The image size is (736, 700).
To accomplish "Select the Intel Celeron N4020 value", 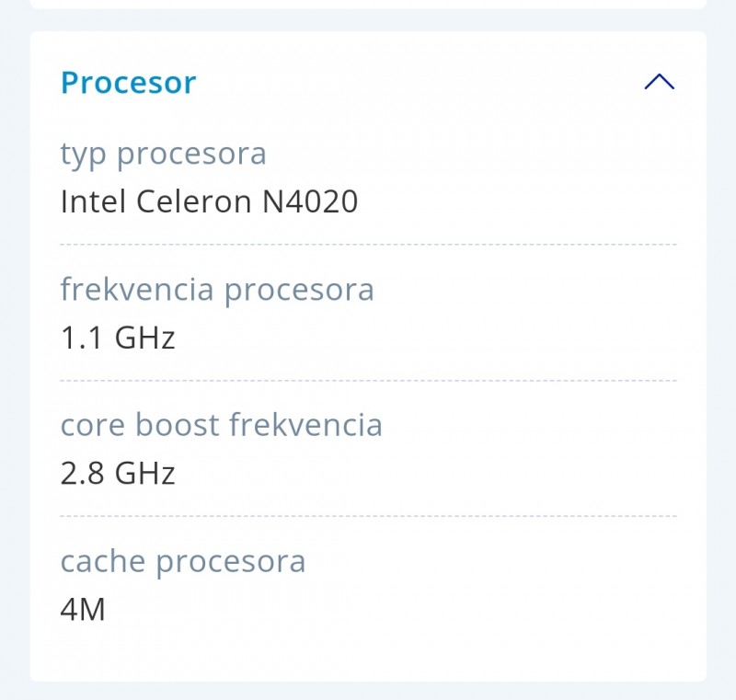I will pos(209,201).
